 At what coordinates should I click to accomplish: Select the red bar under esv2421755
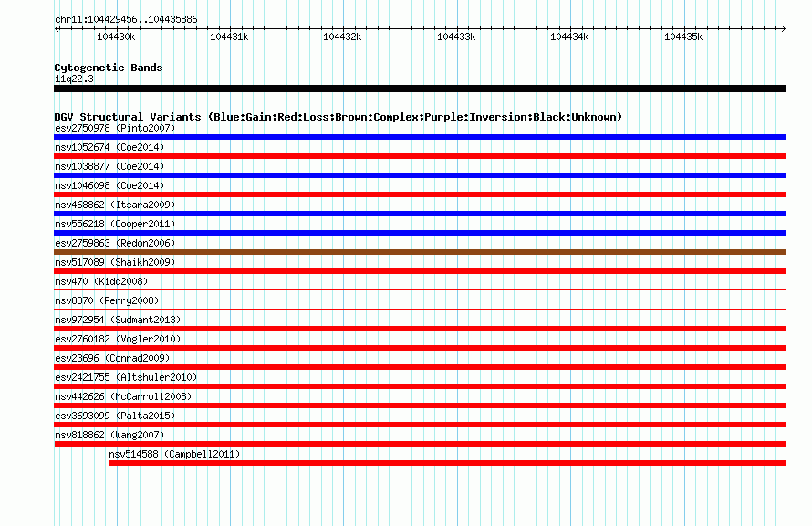point(420,386)
